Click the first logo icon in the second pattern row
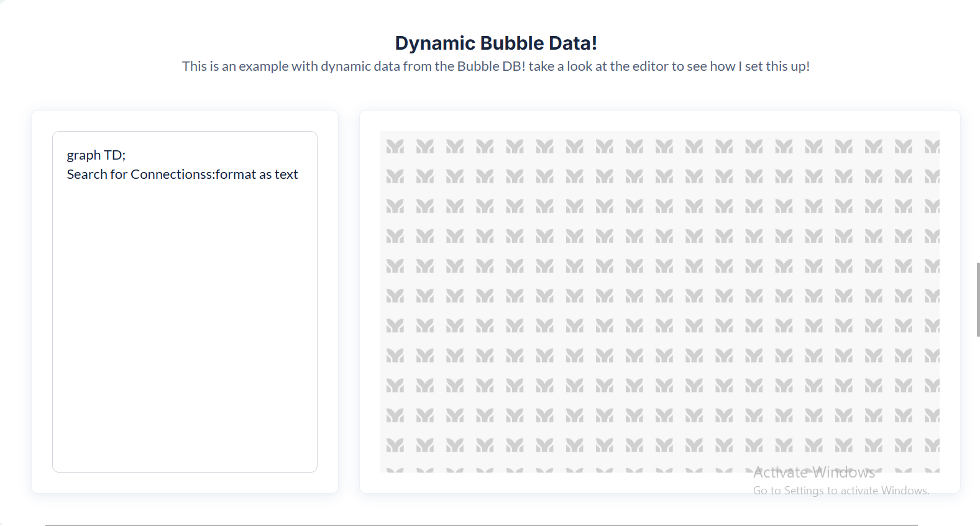This screenshot has height=526, width=980. 395,176
